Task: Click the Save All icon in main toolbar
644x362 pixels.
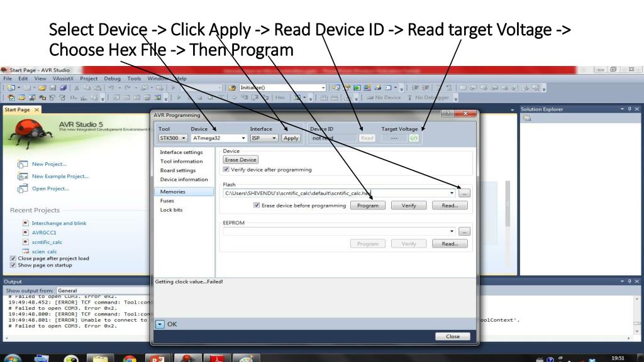Action: (64, 88)
